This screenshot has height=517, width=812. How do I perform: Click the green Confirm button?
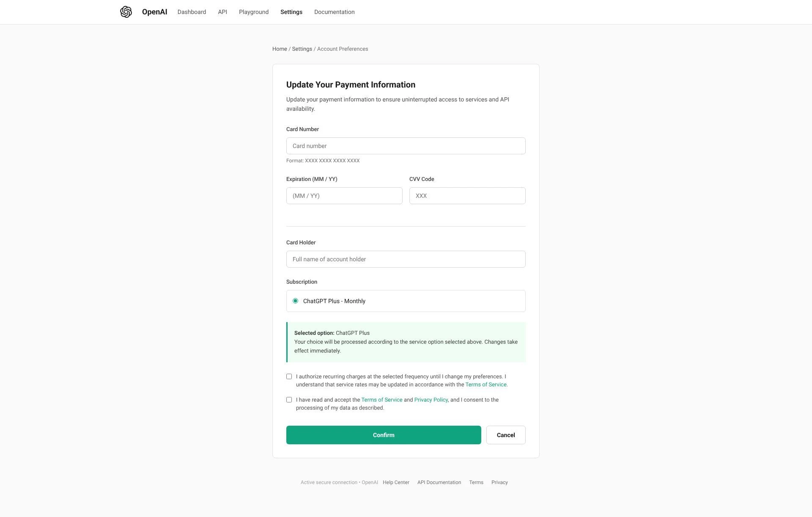pos(384,435)
